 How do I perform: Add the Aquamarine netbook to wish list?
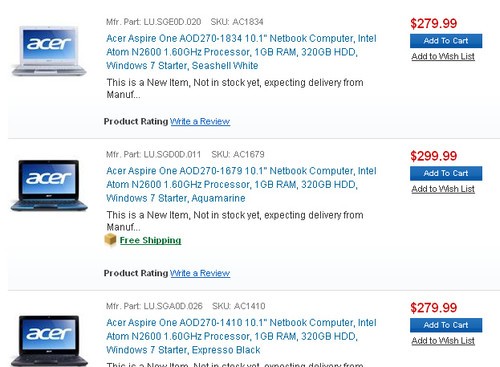tap(443, 189)
